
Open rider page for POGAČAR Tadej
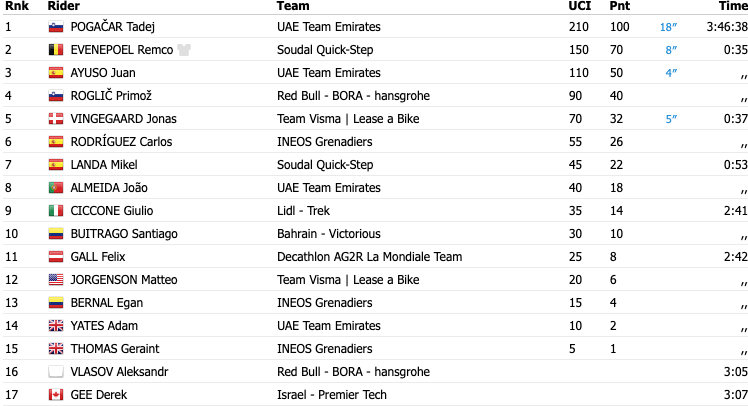coord(113,27)
